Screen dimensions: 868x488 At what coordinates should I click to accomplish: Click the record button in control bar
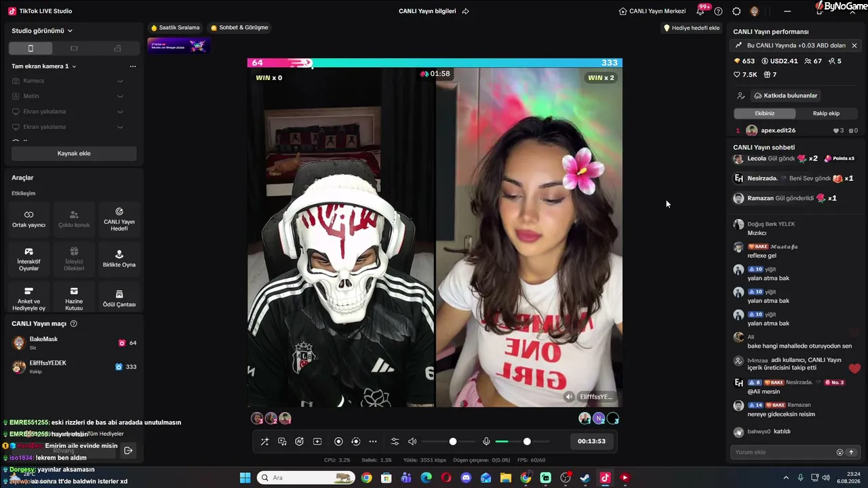(338, 441)
